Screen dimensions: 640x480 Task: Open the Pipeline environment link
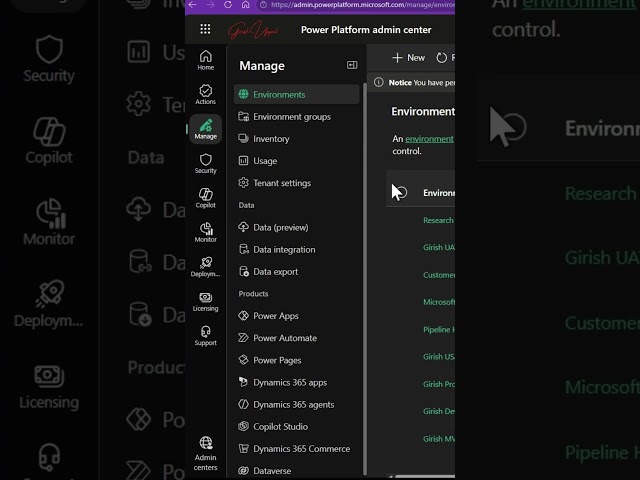click(x=439, y=329)
